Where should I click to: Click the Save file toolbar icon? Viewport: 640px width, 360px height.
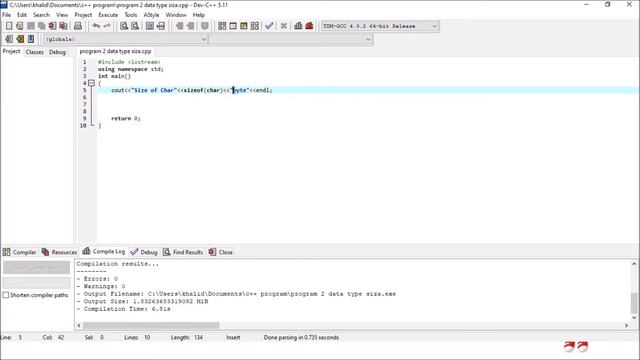pos(31,26)
